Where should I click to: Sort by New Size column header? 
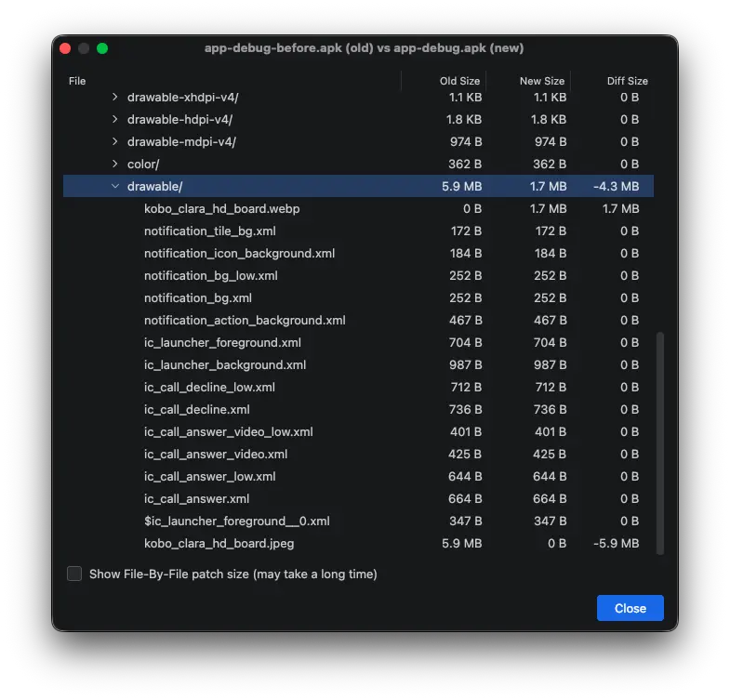click(542, 81)
